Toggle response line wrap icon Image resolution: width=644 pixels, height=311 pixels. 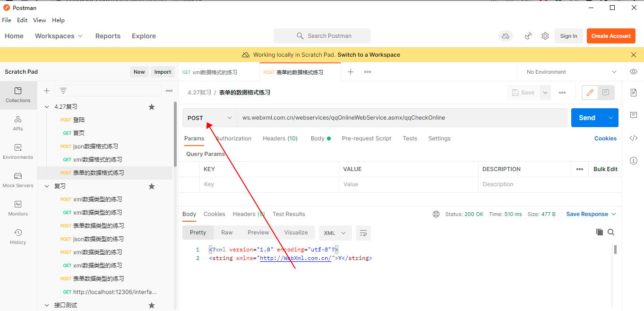click(363, 233)
